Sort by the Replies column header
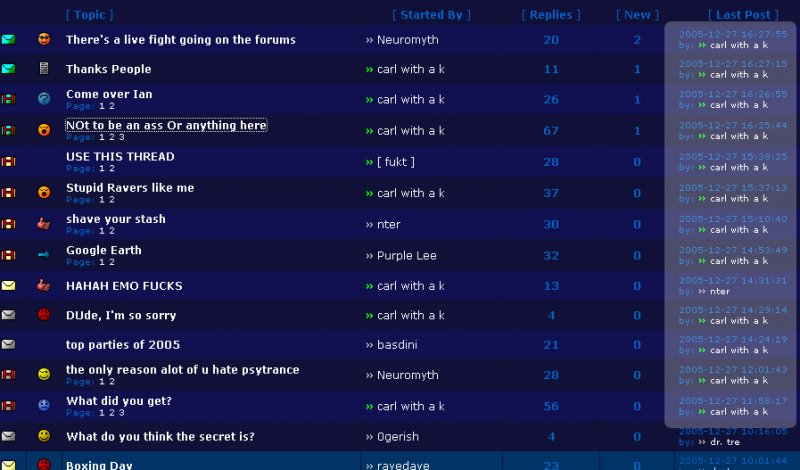This screenshot has height=470, width=800. 551,15
